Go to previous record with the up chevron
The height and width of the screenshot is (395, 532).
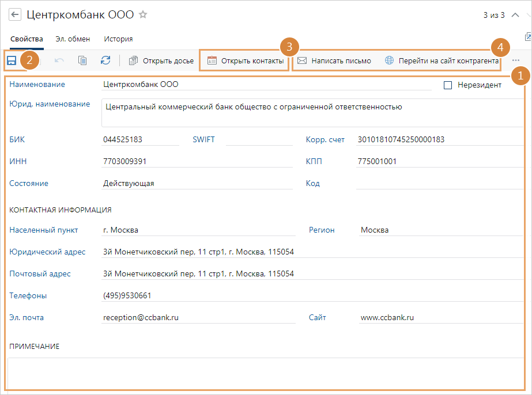click(516, 16)
